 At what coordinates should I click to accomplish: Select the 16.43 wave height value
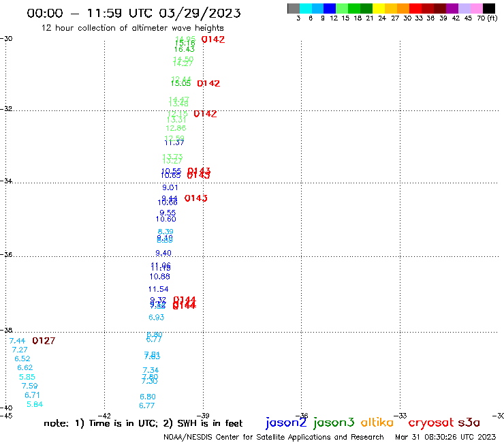(x=184, y=49)
